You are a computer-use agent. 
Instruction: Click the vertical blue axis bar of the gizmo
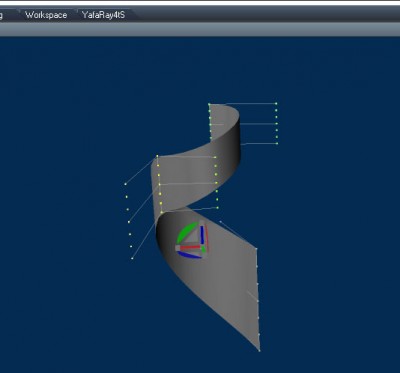202,235
